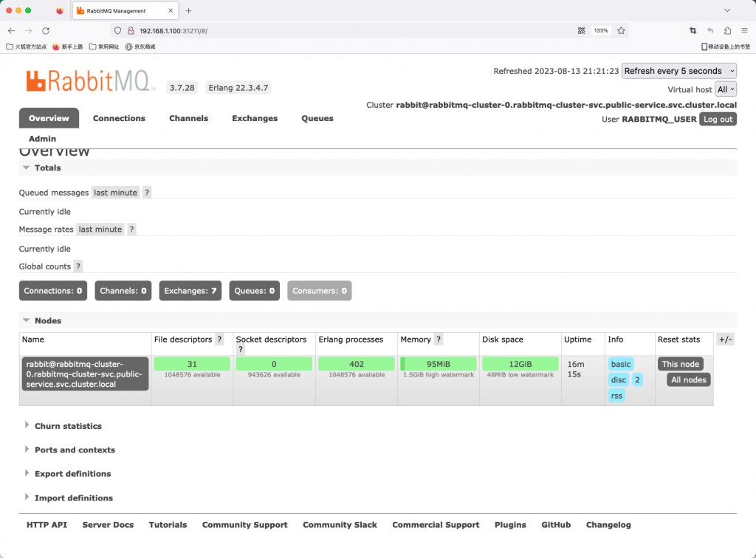The image size is (756, 558).
Task: Open the extensions puzzle icon
Action: [727, 31]
